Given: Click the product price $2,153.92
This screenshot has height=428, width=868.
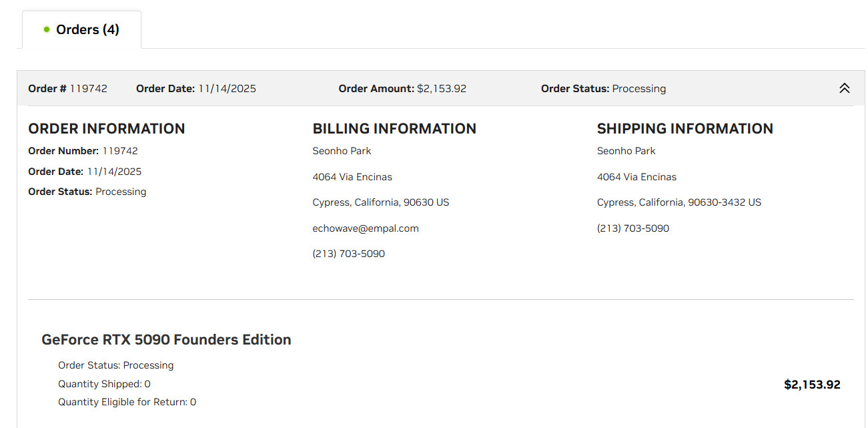Looking at the screenshot, I should [812, 385].
